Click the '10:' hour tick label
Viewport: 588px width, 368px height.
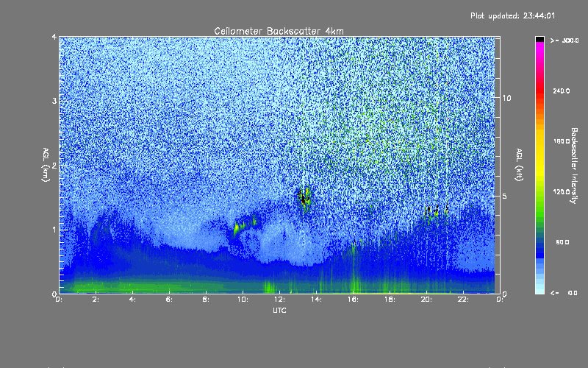(243, 300)
